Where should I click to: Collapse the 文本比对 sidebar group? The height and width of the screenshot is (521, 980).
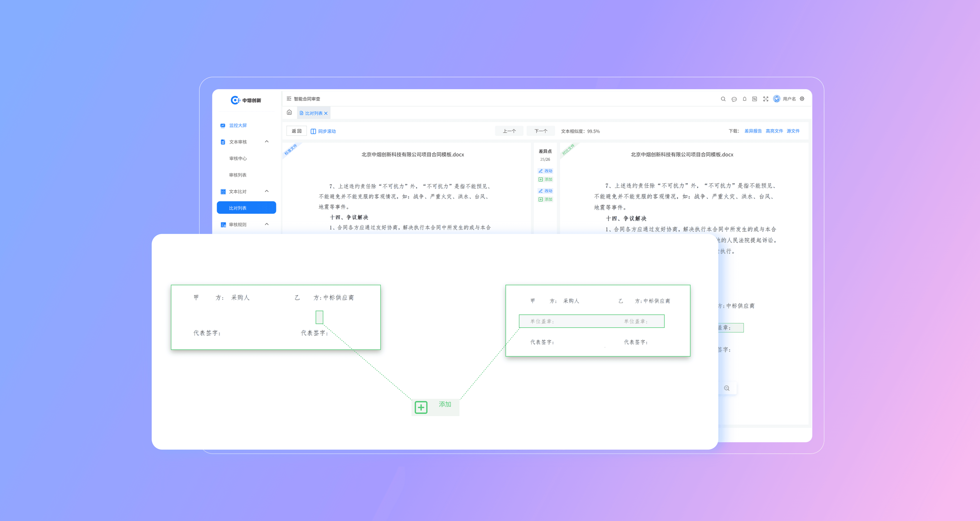267,191
